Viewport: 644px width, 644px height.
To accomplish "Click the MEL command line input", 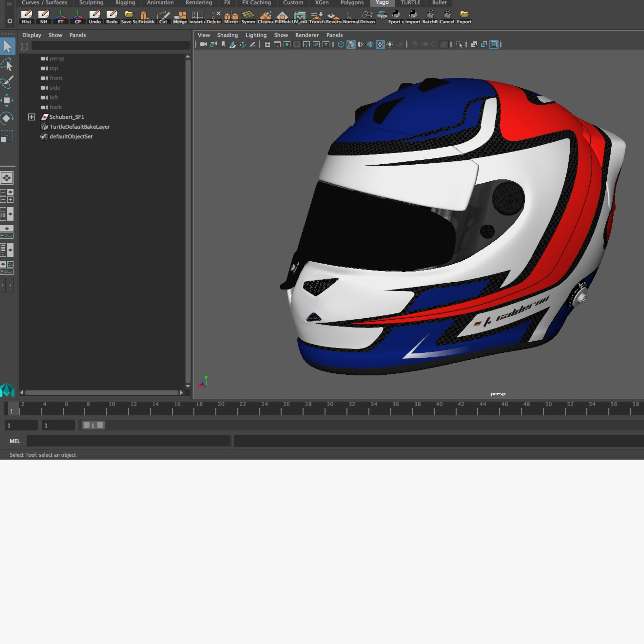I will (129, 441).
